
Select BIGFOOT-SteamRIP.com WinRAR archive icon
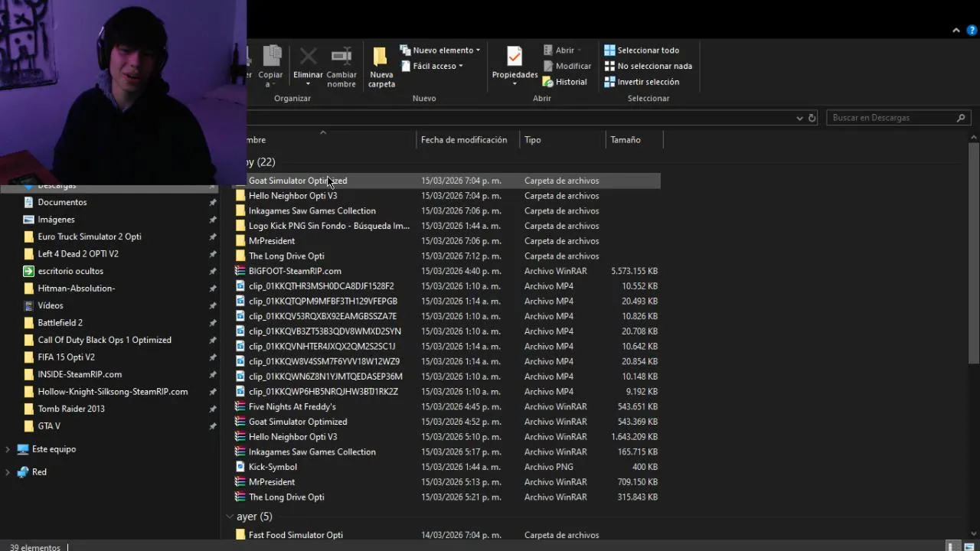coord(240,271)
